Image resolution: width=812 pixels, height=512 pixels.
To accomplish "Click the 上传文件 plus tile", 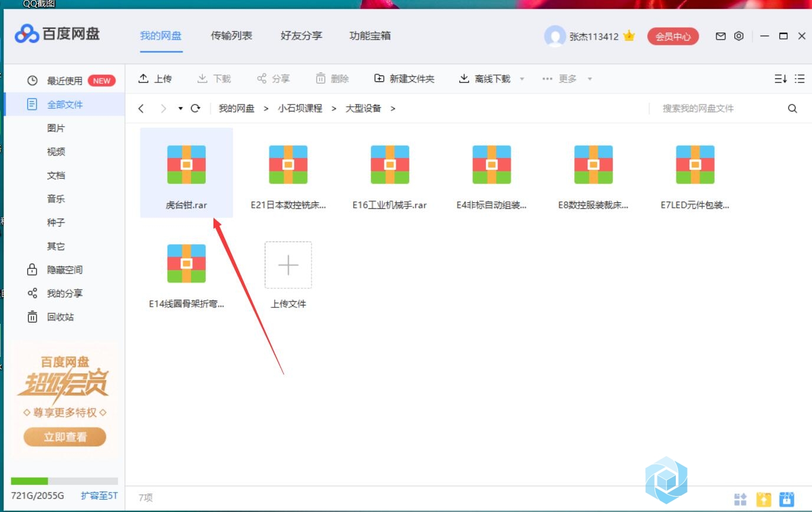I will click(288, 265).
